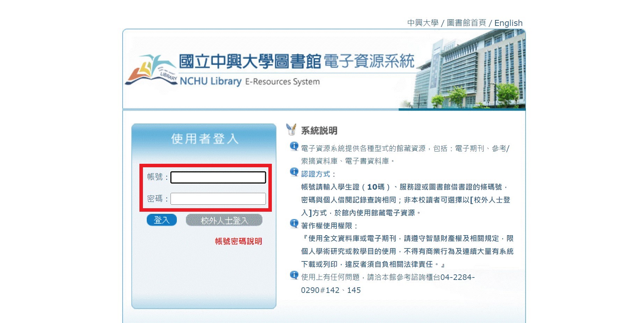Click the 認證方式： label text
The image size is (644, 323).
coord(318,174)
